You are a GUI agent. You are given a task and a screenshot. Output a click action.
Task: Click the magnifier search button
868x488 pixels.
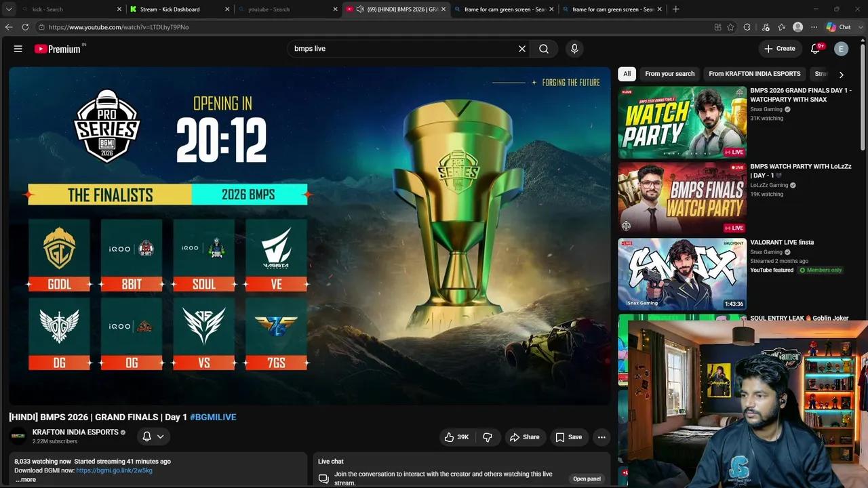(x=544, y=49)
